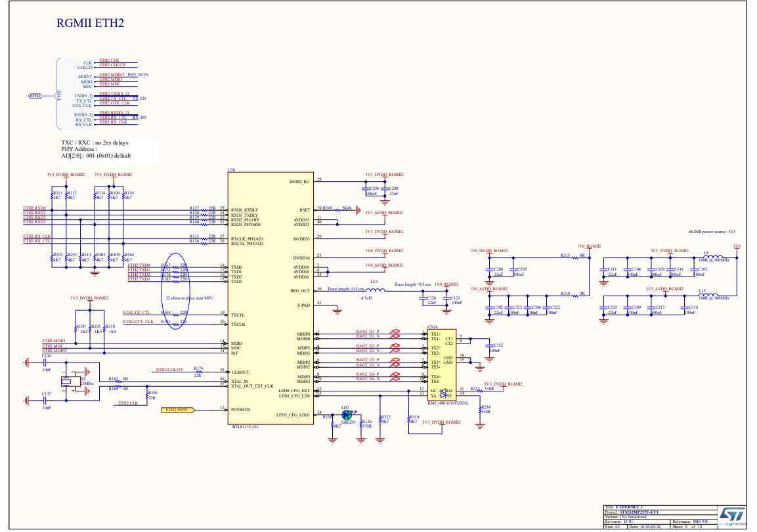Select the ETH2 harness port symbol

point(35,96)
